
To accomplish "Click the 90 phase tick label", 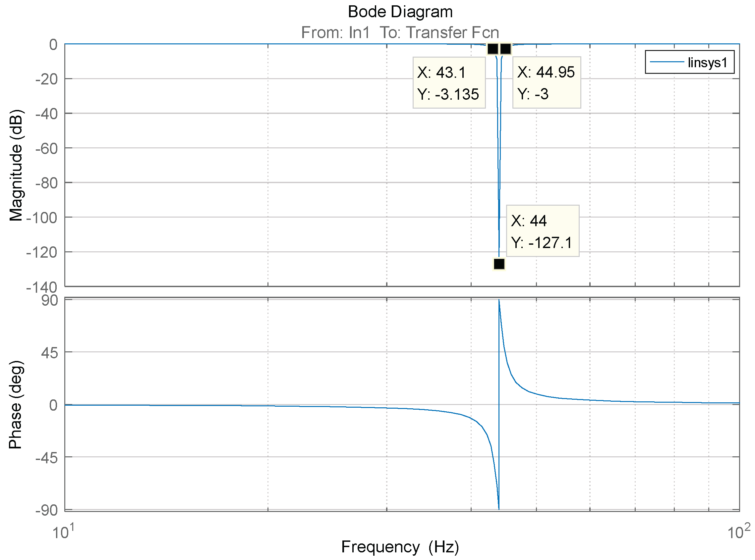I will coord(49,301).
